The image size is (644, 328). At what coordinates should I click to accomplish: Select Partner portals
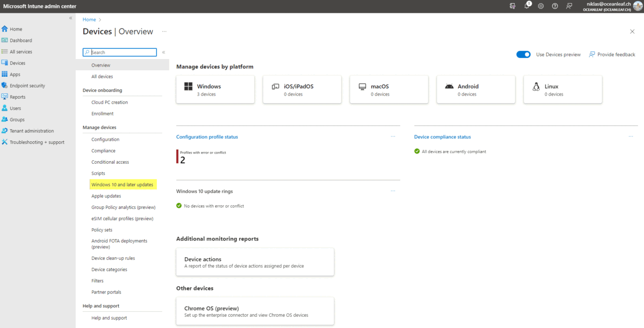coord(106,292)
